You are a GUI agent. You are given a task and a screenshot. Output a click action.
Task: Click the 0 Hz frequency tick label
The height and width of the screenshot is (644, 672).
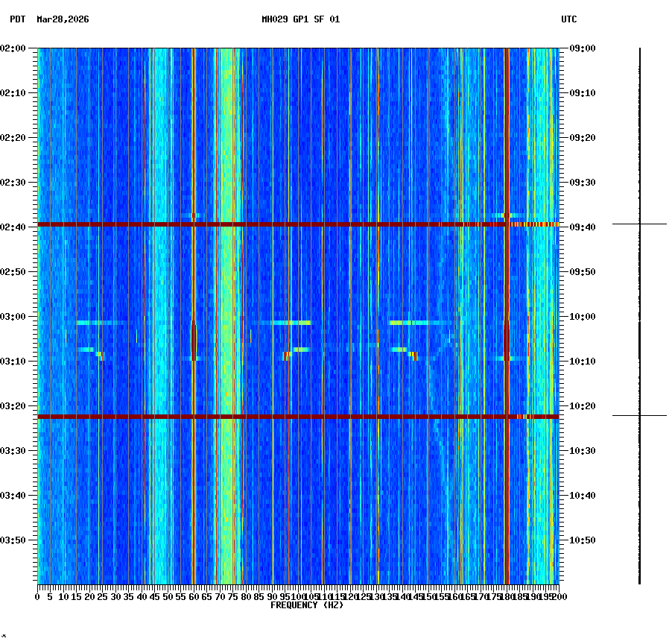pos(38,596)
